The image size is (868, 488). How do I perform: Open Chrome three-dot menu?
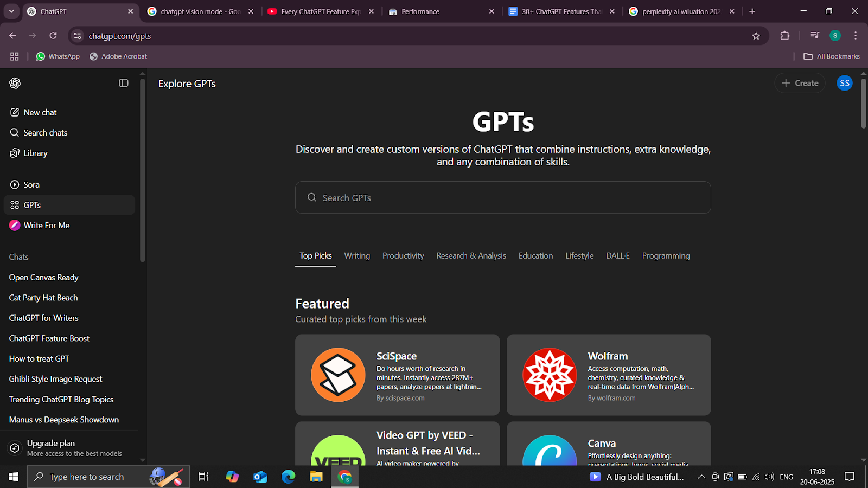pyautogui.click(x=856, y=36)
